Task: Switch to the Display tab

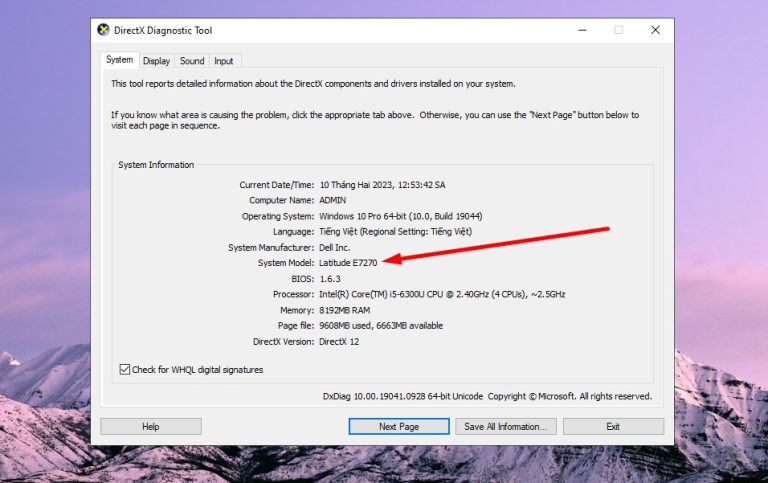Action: coord(156,61)
